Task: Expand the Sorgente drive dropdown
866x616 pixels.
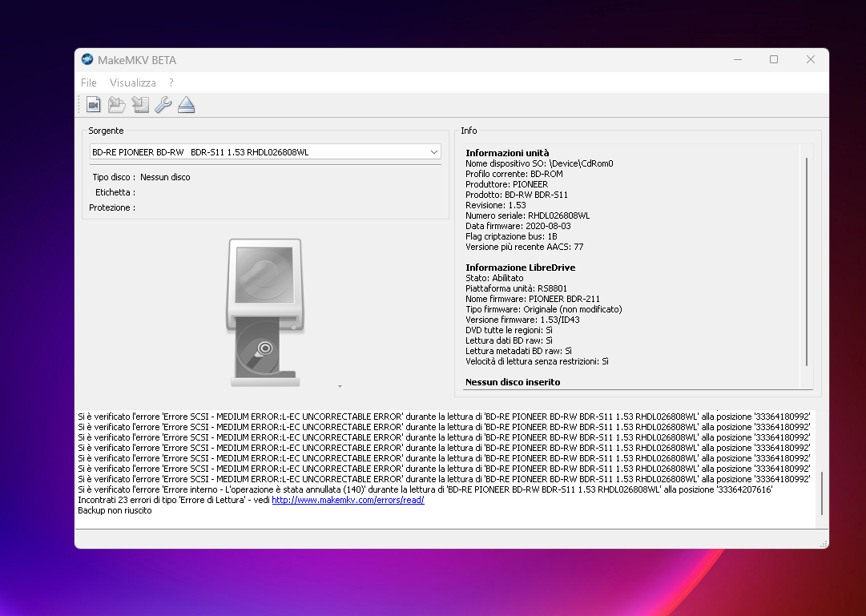Action: point(433,152)
